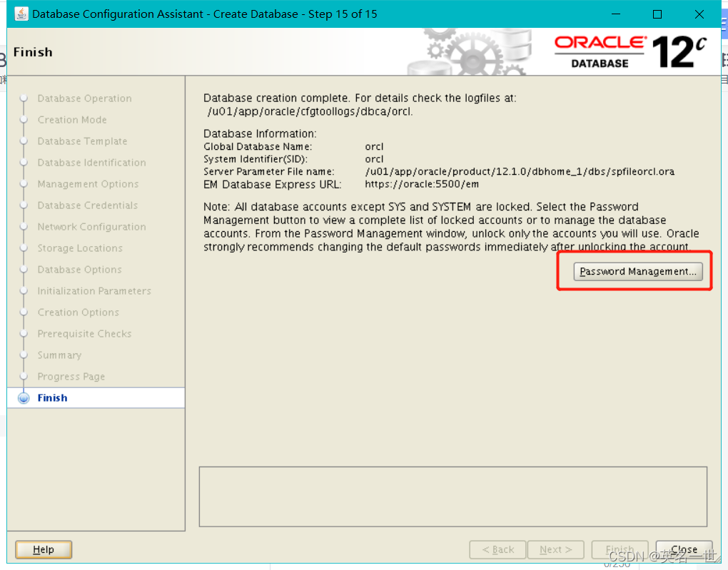Select the Database Identification step

(x=91, y=163)
